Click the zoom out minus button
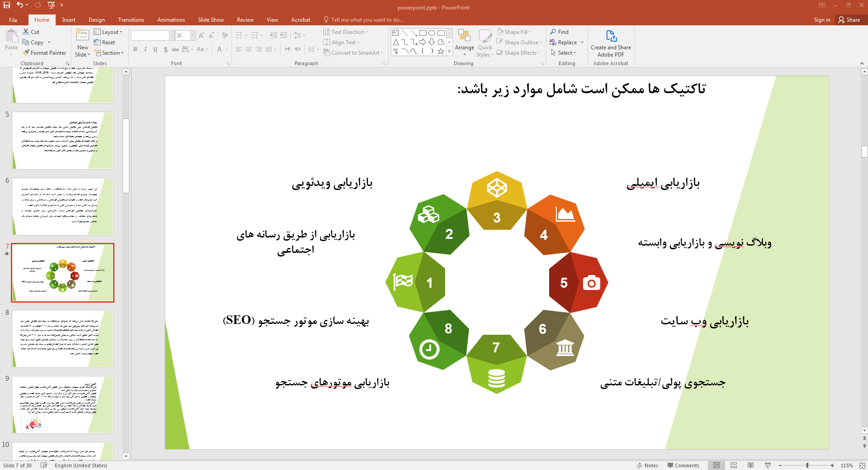 (780, 465)
